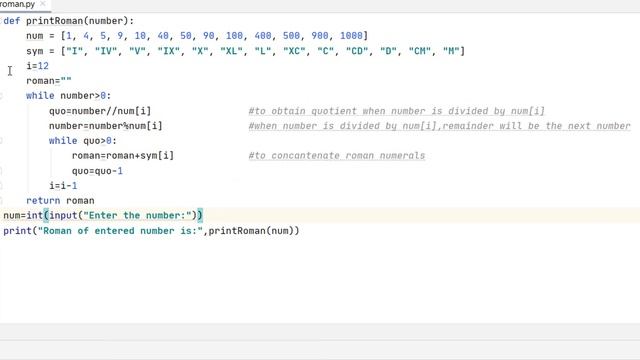This screenshot has height=360, width=640.
Task: Click the value 40 in num list
Action: (x=163, y=36)
